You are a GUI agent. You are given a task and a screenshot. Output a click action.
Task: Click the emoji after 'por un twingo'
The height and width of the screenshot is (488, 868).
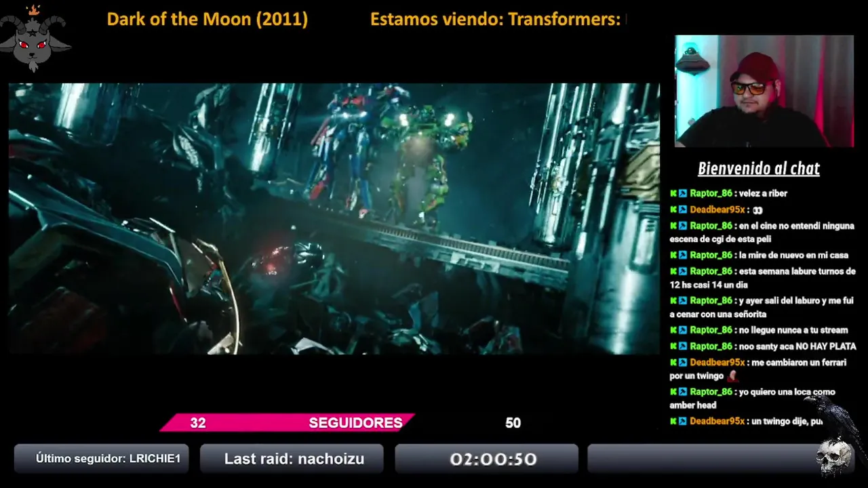[732, 375]
